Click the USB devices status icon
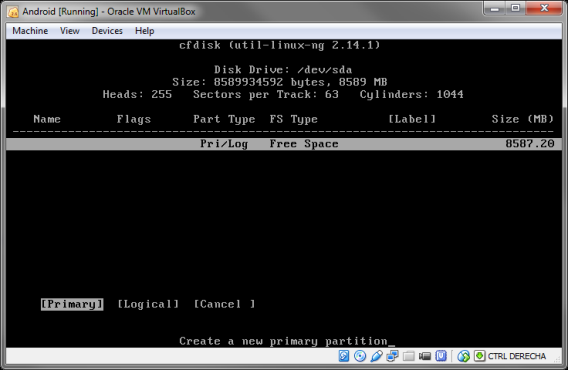Viewport: 568px width, 370px height. click(376, 356)
